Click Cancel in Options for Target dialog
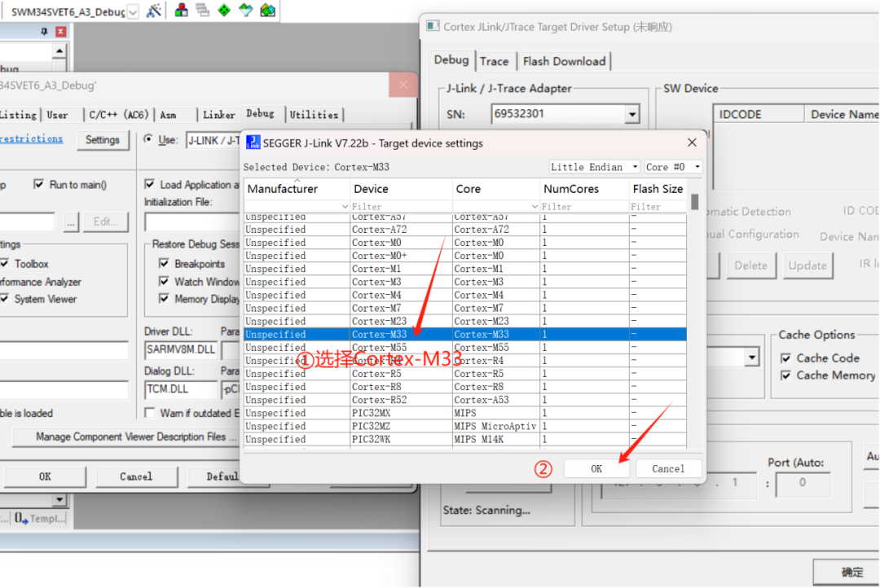This screenshot has height=588, width=880. pyautogui.click(x=136, y=476)
